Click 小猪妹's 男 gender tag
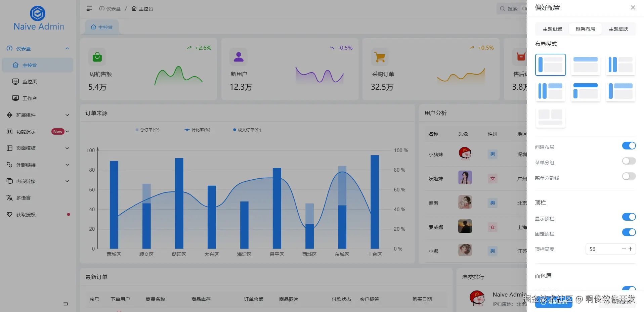644x312 pixels. click(492, 154)
